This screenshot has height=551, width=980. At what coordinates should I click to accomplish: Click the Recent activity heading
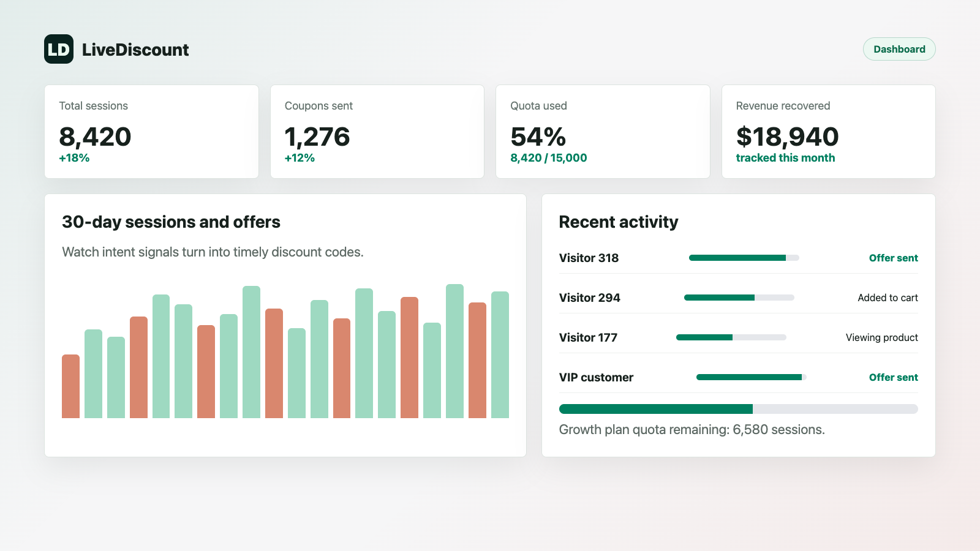pyautogui.click(x=619, y=222)
